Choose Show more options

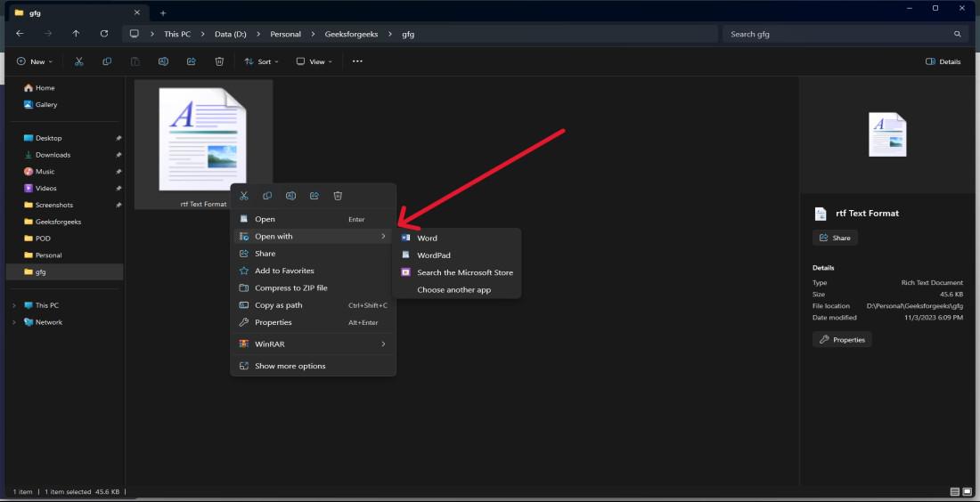(313, 366)
